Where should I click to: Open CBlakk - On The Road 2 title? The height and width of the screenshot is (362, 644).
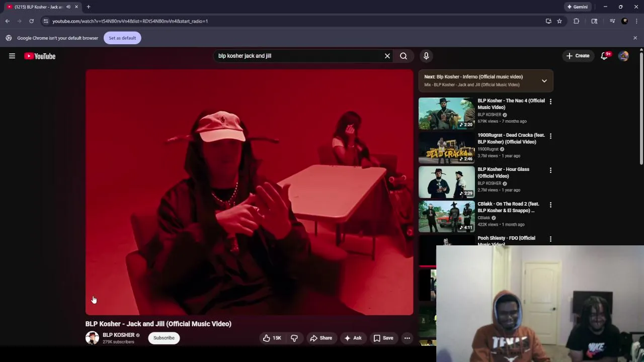tap(508, 207)
